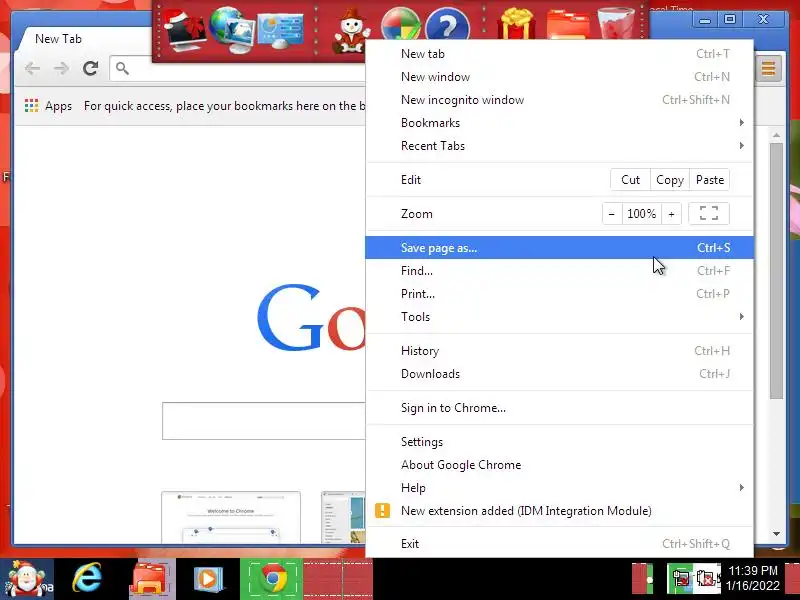Open the control panel icon in top dock

point(281,30)
